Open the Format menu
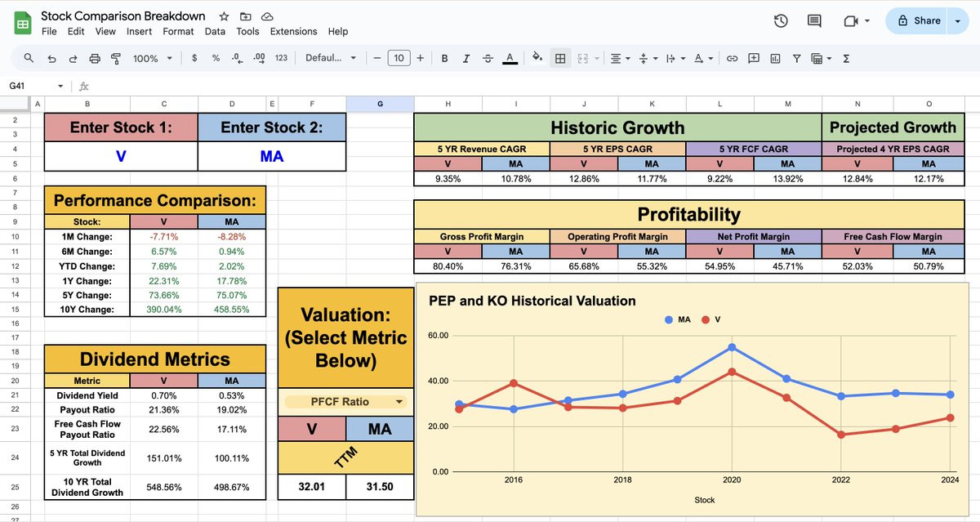This screenshot has height=522, width=980. coord(178,31)
